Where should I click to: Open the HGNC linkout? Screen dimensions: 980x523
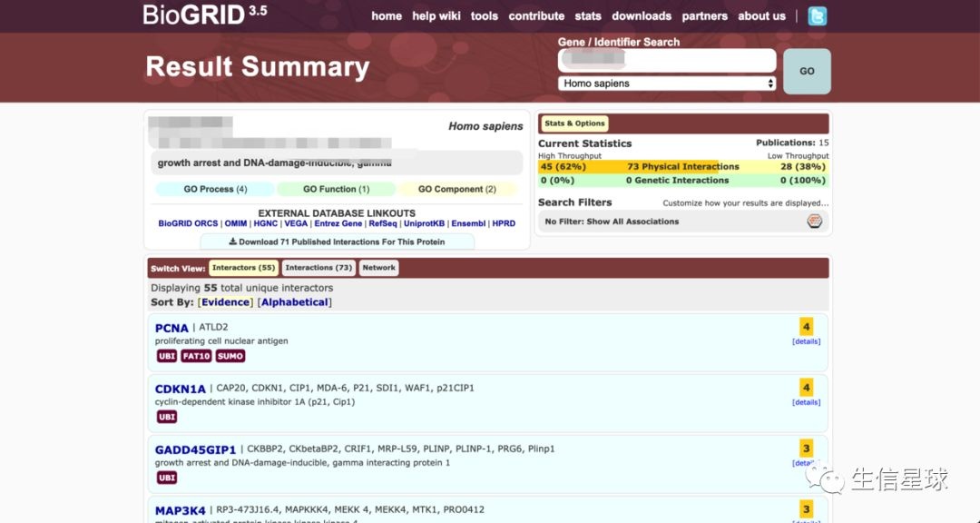[x=266, y=223]
